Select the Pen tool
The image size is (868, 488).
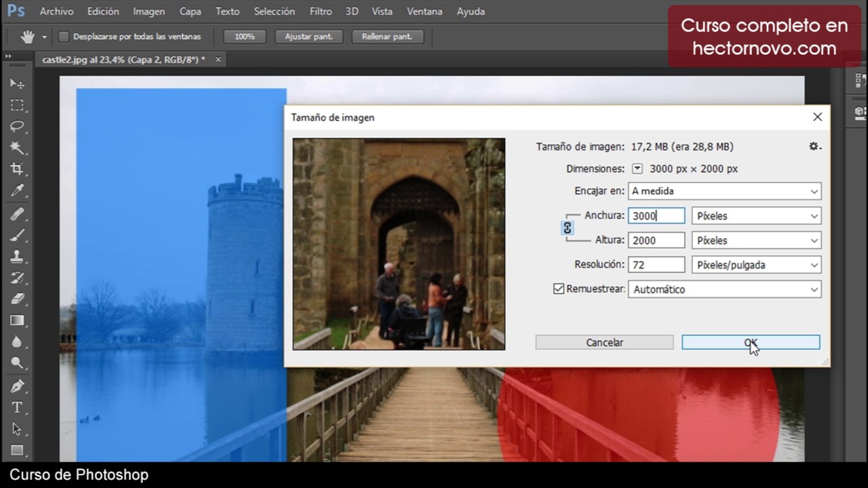[17, 386]
